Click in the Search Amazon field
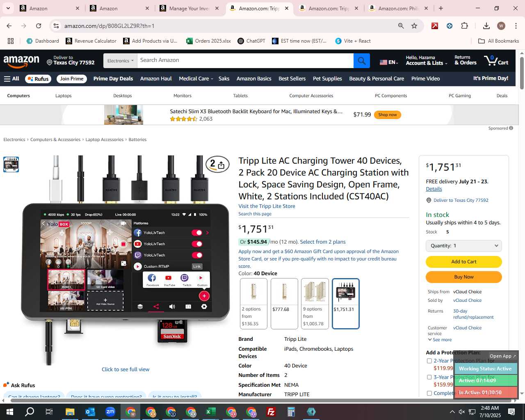Screen dimensions: 525x420 pos(245,61)
